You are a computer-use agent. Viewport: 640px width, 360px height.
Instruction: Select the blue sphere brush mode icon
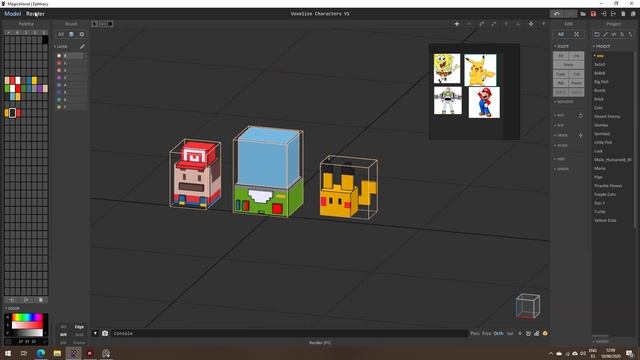[x=71, y=34]
